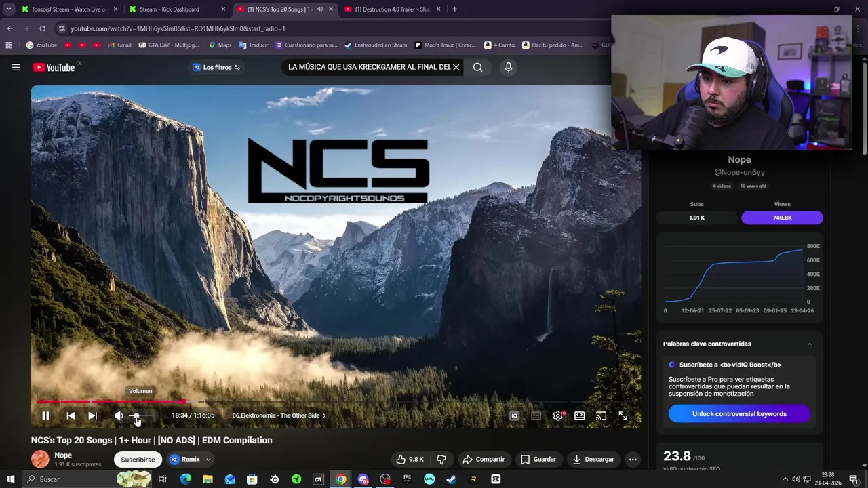Dislike the video
The image size is (868, 488).
[441, 459]
